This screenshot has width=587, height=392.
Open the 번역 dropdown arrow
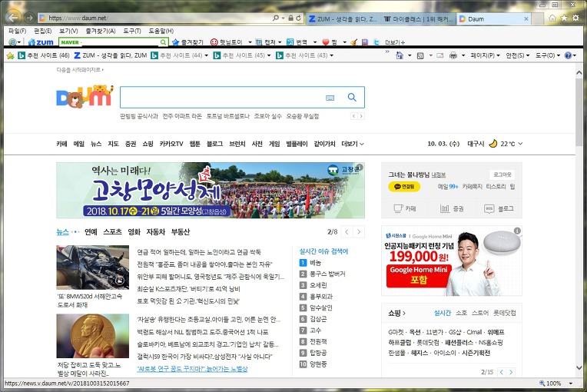(x=315, y=42)
